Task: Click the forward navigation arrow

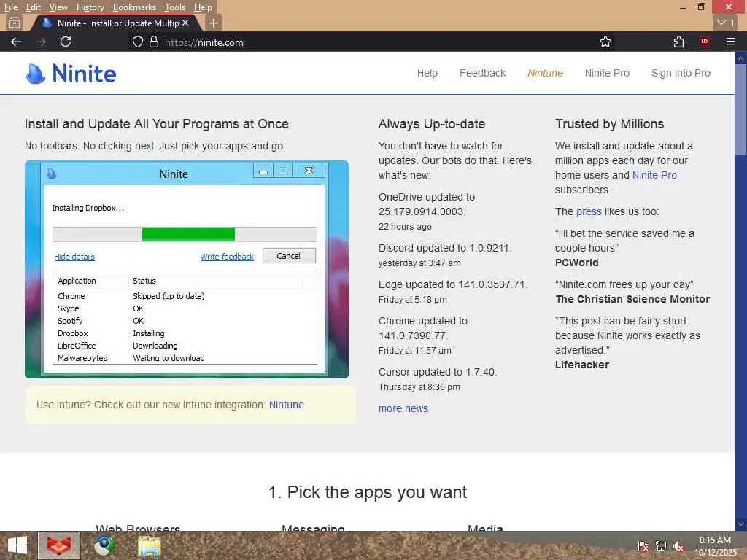Action: tap(41, 42)
